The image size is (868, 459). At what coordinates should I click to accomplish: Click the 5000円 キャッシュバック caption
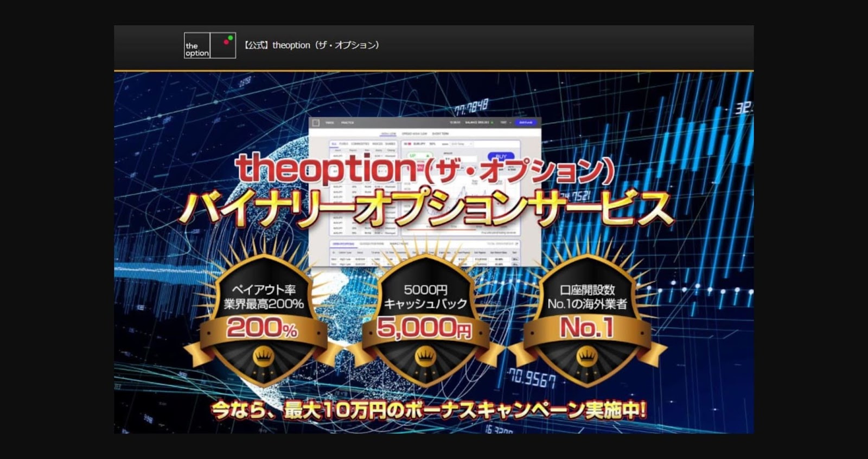coord(426,297)
